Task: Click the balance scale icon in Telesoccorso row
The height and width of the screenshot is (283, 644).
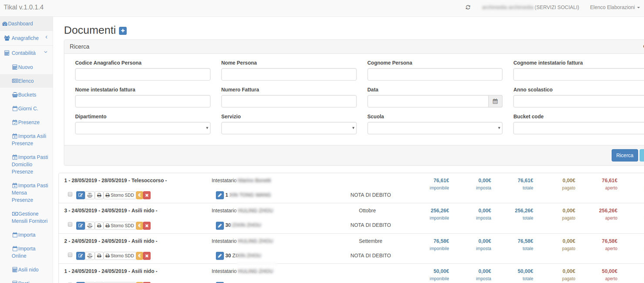Action: 90,195
